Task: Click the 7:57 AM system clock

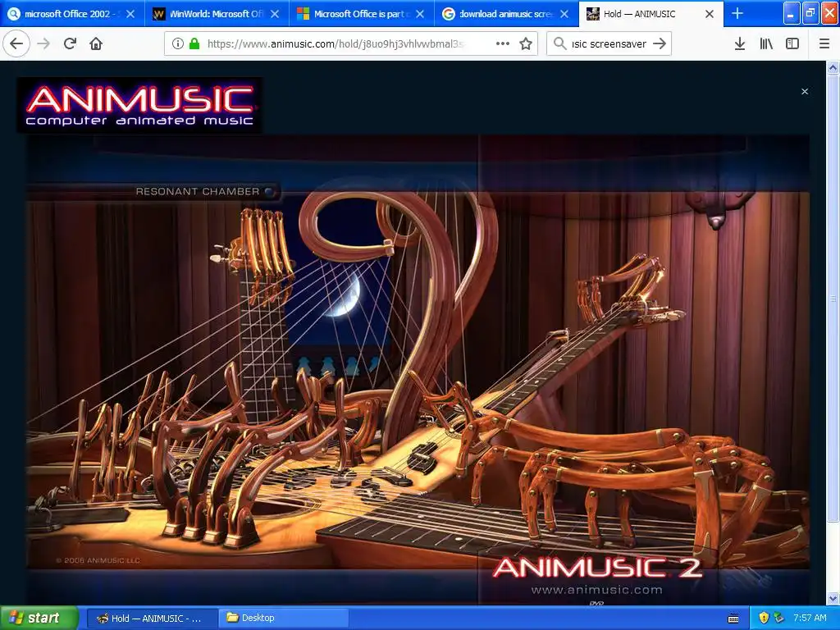Action: point(810,618)
